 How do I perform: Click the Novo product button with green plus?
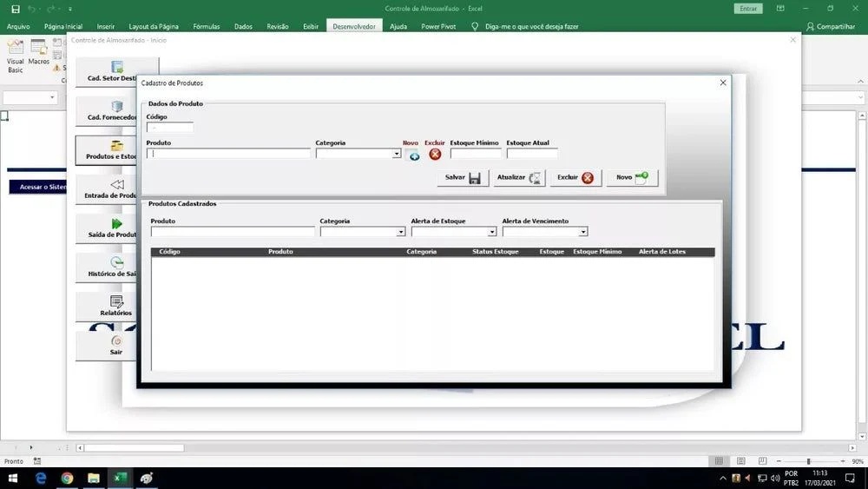coord(632,178)
